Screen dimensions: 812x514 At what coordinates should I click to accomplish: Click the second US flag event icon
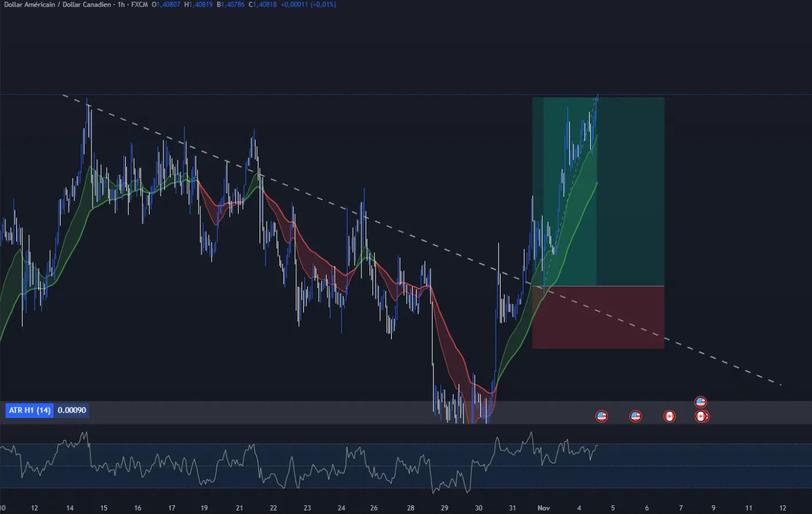pos(635,416)
